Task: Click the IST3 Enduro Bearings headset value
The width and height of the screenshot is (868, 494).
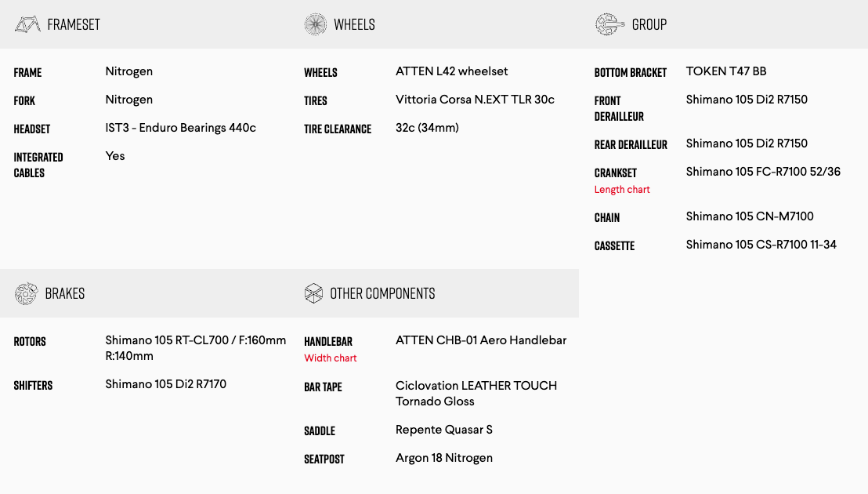Action: click(x=181, y=128)
